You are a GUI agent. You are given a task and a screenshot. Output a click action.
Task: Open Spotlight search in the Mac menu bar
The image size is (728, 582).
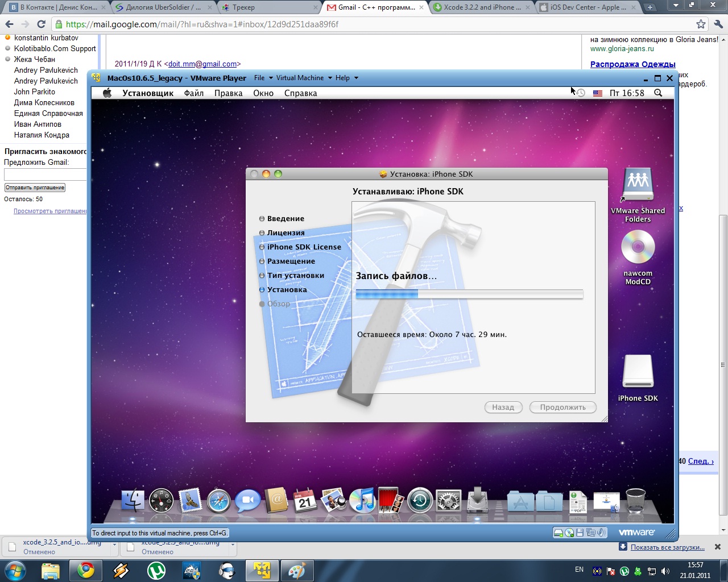(658, 93)
